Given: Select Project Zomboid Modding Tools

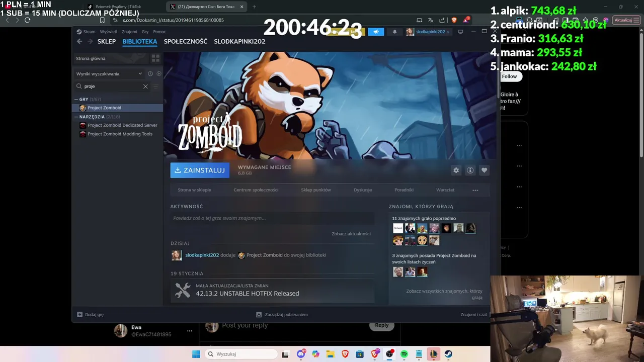Looking at the screenshot, I should click(x=119, y=134).
